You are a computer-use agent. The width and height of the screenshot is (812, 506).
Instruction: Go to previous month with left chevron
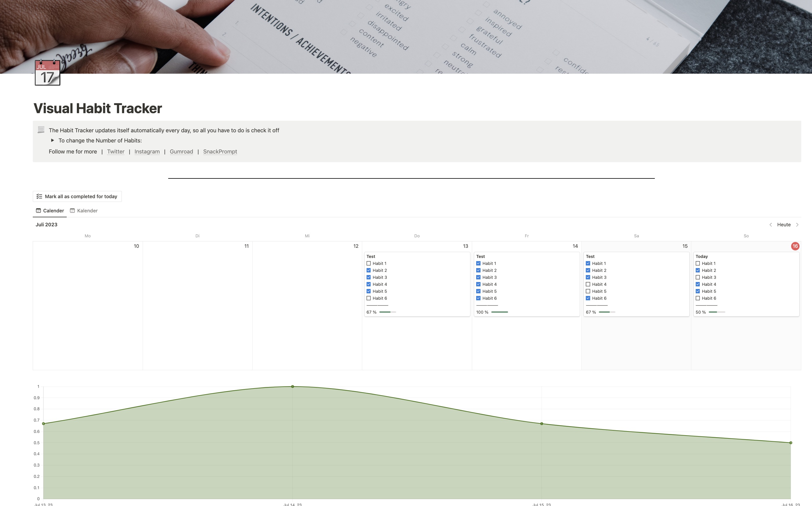(771, 225)
